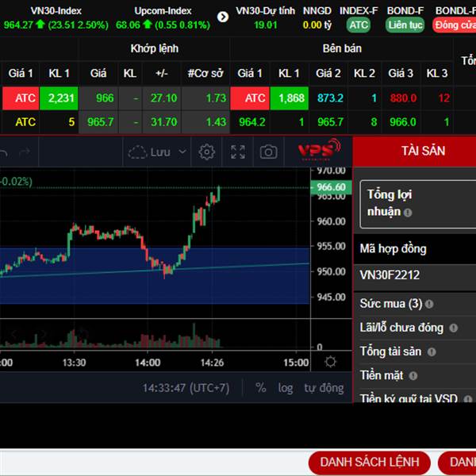This screenshot has width=476, height=476.
Task: Click info icon beside Tổng lợi nhuận
Action: point(408,213)
